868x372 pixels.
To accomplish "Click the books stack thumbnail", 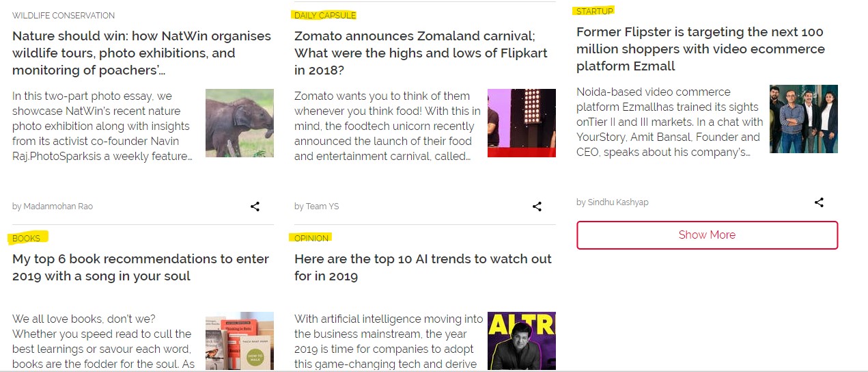I will click(239, 342).
